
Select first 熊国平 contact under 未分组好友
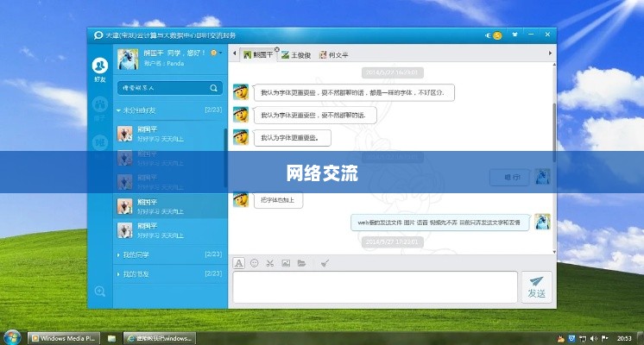pos(170,134)
